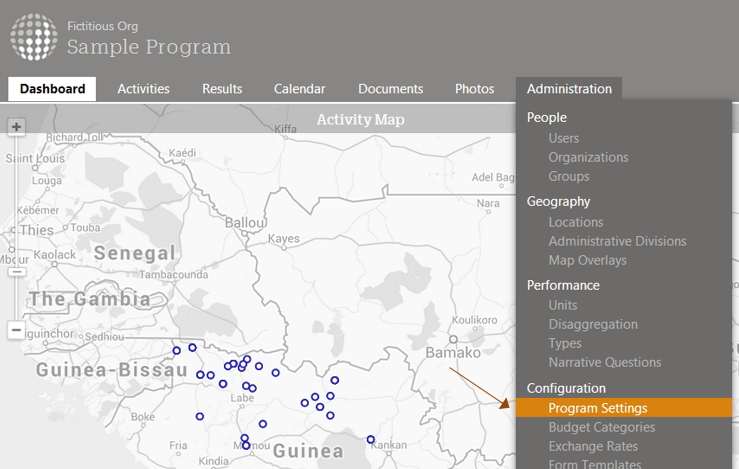This screenshot has width=739, height=469.
Task: Open Narrative Questions entry
Action: point(604,362)
